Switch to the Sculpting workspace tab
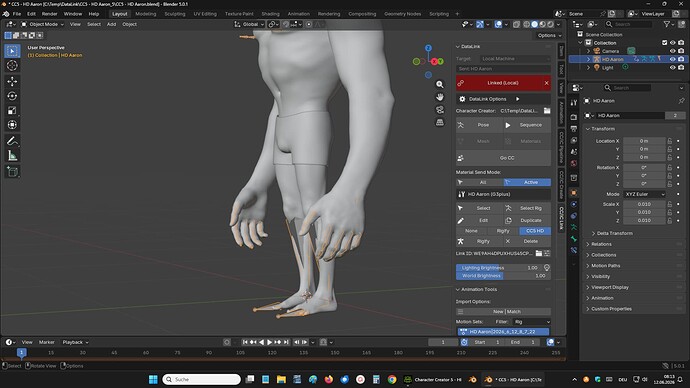The width and height of the screenshot is (690, 388). (175, 14)
